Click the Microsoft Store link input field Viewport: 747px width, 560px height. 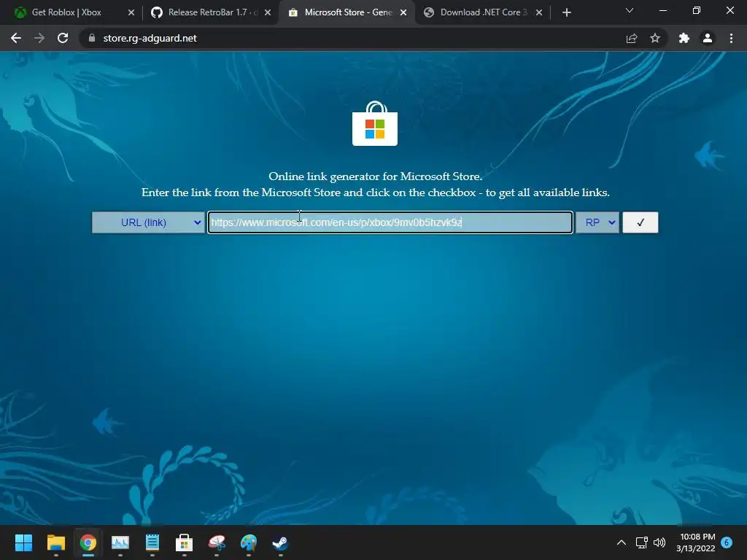tap(390, 222)
